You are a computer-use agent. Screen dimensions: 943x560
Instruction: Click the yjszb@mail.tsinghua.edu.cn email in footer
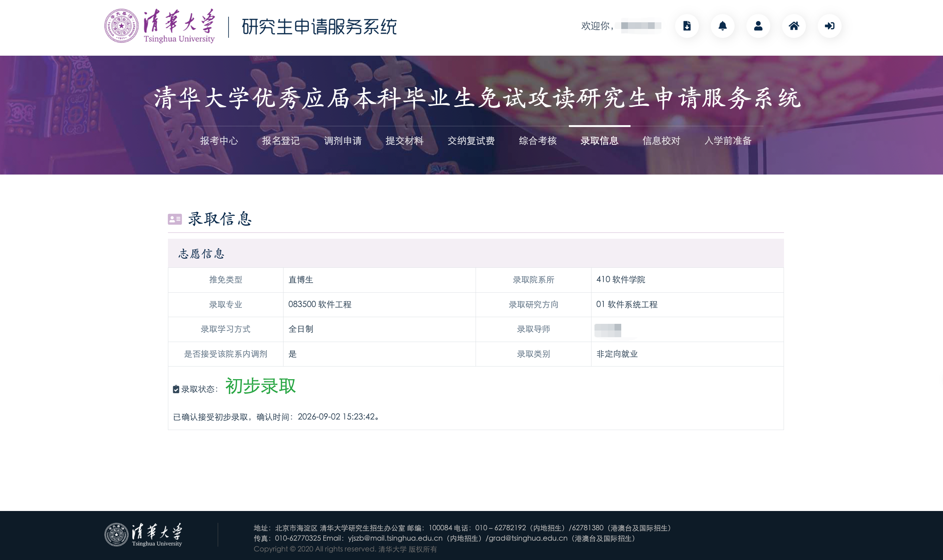395,538
